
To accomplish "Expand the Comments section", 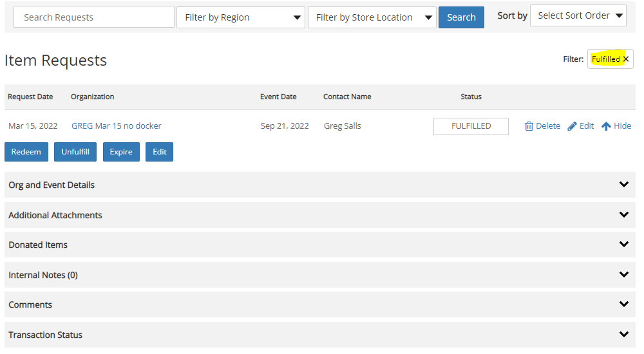I will click(320, 304).
